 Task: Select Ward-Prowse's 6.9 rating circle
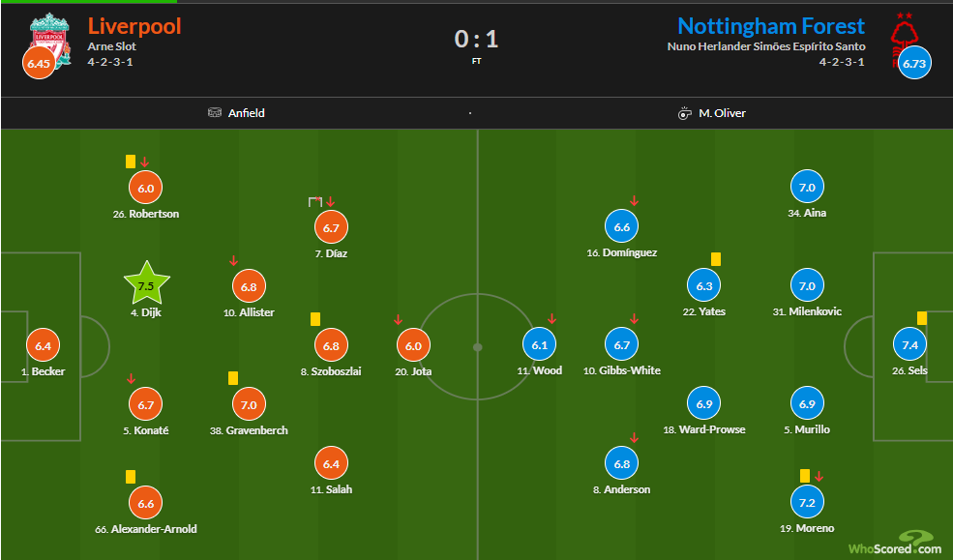(704, 403)
